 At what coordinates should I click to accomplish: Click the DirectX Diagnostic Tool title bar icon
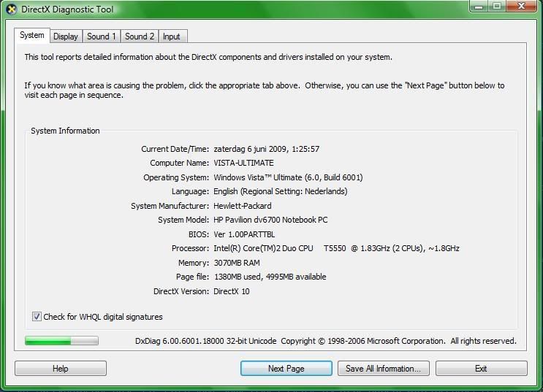[x=12, y=9]
